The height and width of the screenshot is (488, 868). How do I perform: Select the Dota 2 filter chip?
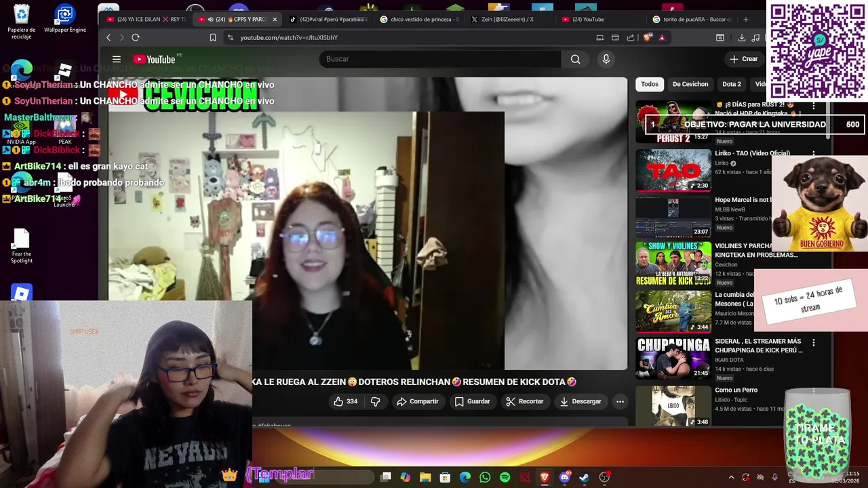point(732,84)
